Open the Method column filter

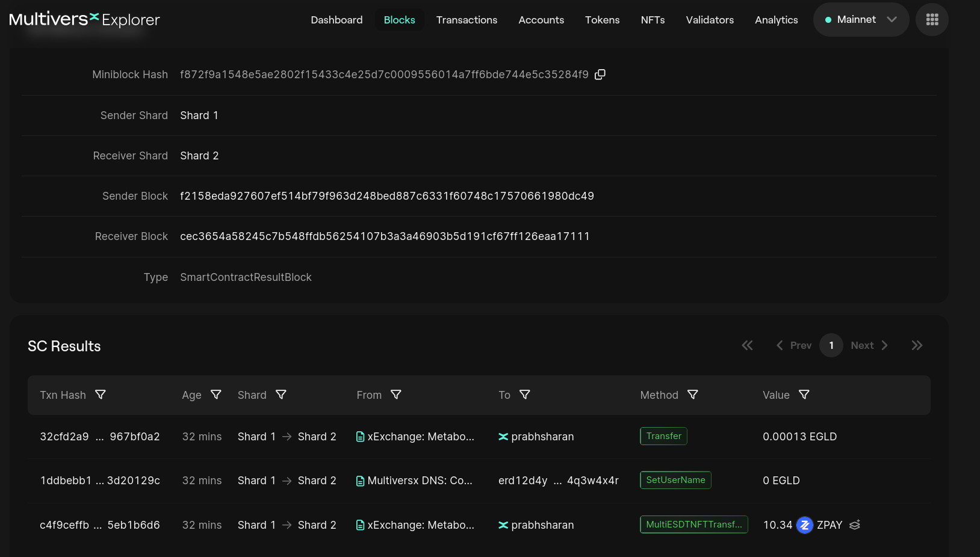(x=693, y=395)
